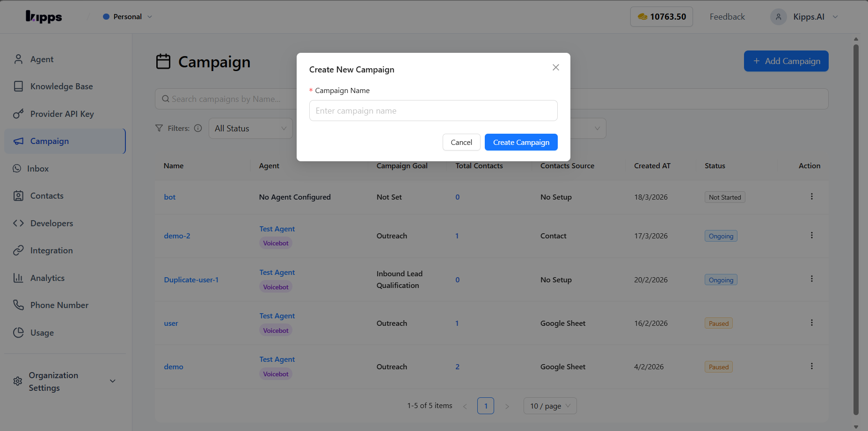The image size is (868, 431).
Task: Click the Integration link icon
Action: (18, 251)
